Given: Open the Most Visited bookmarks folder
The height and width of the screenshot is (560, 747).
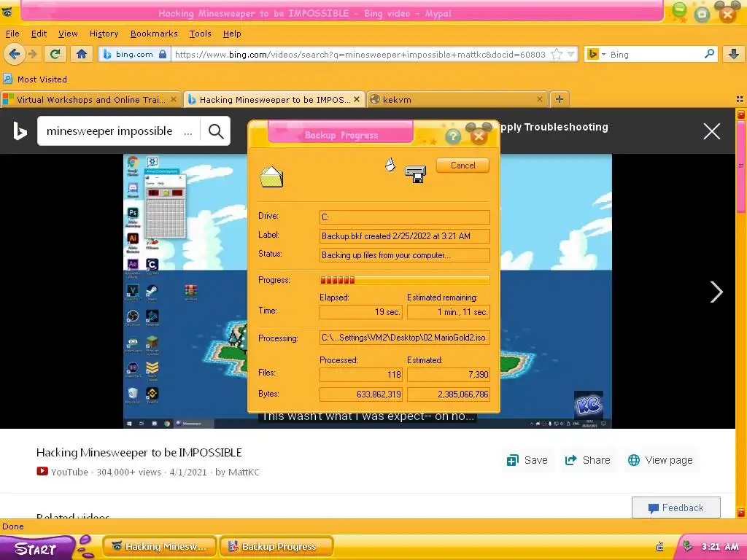Looking at the screenshot, I should point(35,79).
